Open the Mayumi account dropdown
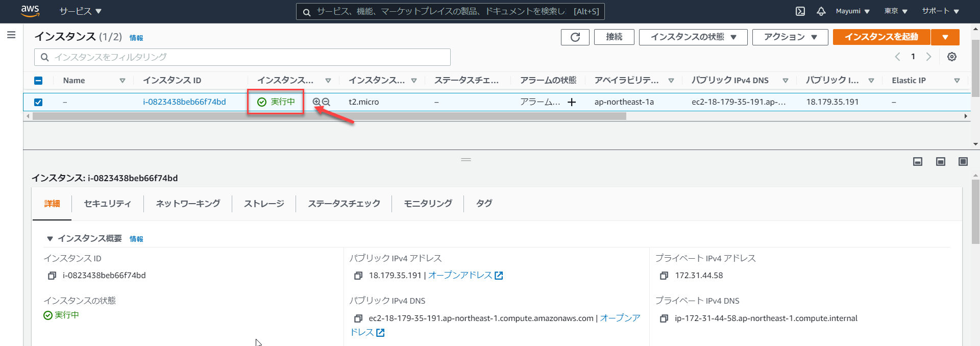The height and width of the screenshot is (346, 980). pyautogui.click(x=853, y=11)
